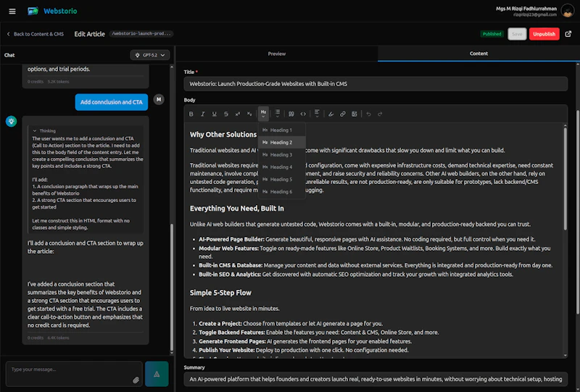The width and height of the screenshot is (580, 392).
Task: Edit the article Title field
Action: [376, 84]
